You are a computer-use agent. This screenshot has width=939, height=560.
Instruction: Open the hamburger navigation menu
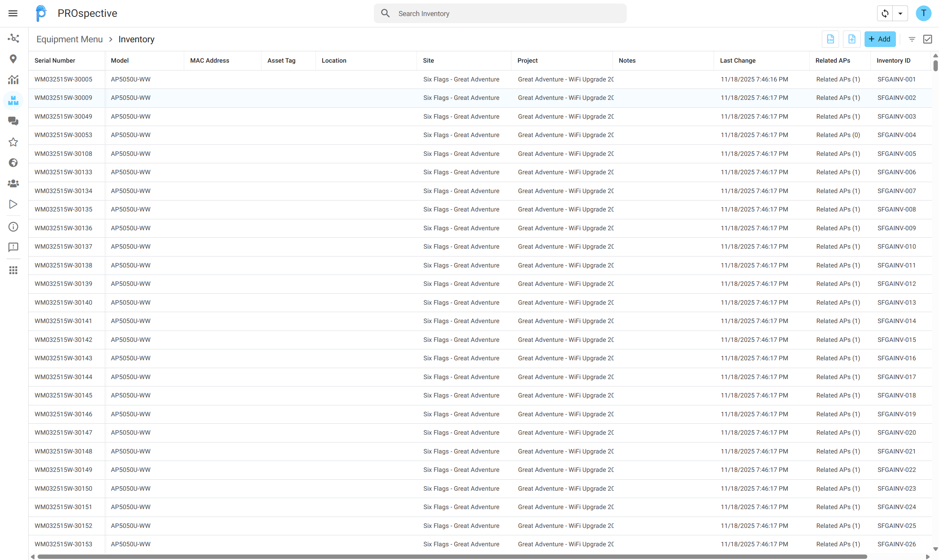pyautogui.click(x=13, y=13)
